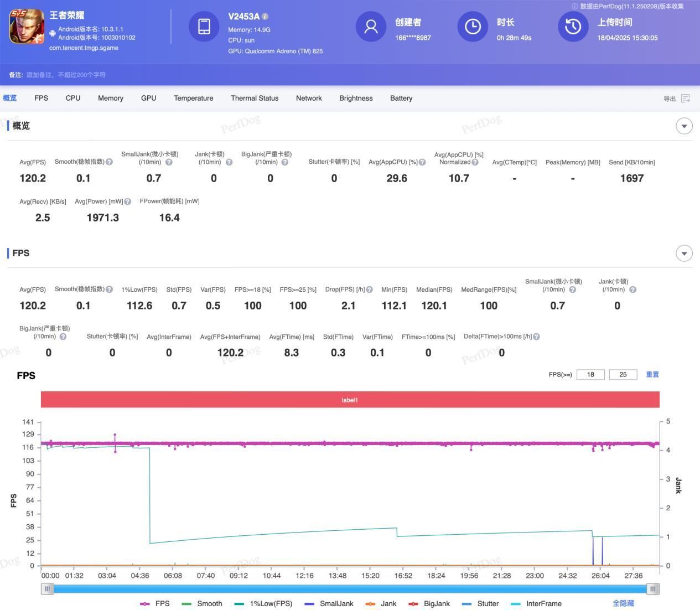700x610 pixels.
Task: Collapse the 概览 overview section
Action: [684, 126]
